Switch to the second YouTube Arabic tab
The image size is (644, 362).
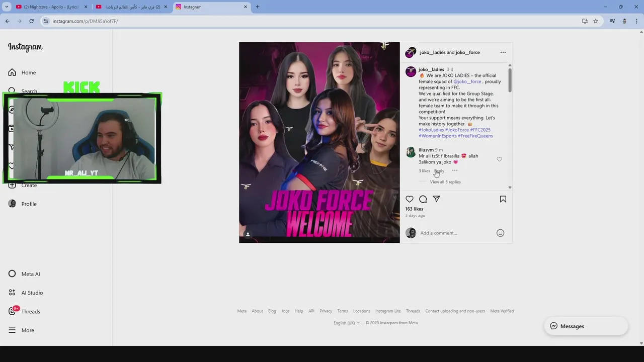132,7
